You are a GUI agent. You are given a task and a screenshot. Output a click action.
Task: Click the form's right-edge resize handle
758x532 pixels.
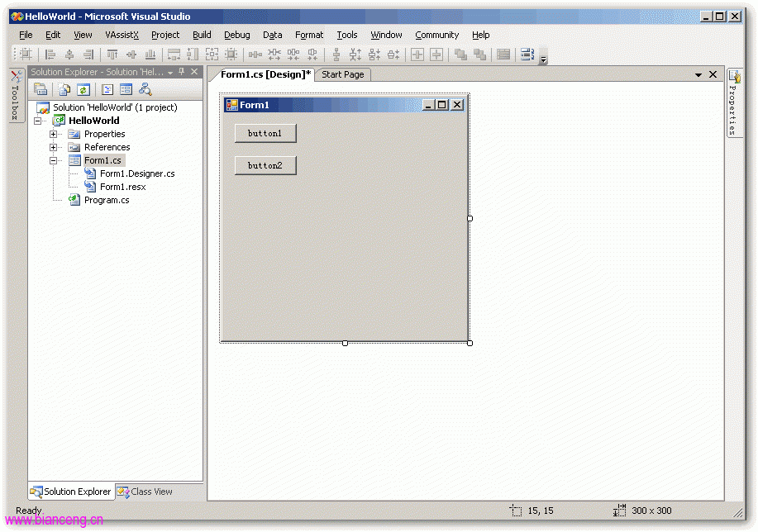click(x=470, y=218)
